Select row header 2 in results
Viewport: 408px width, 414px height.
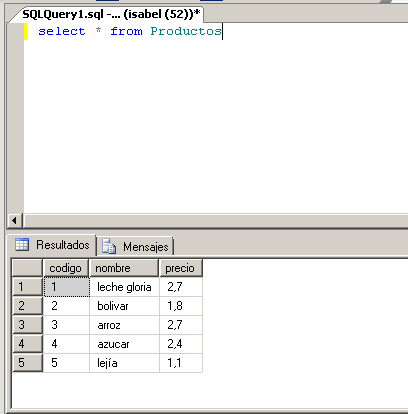(27, 306)
